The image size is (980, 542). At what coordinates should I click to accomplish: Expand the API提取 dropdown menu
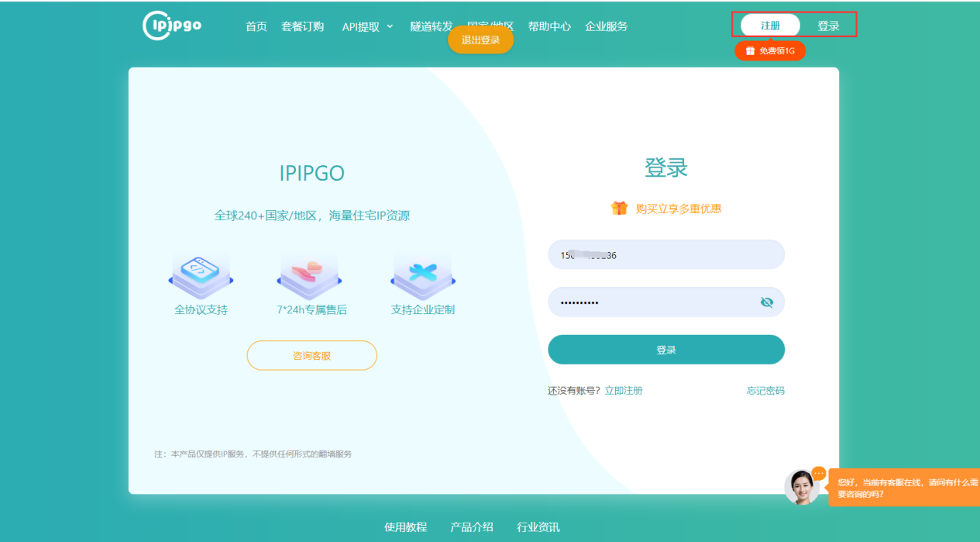pyautogui.click(x=367, y=26)
